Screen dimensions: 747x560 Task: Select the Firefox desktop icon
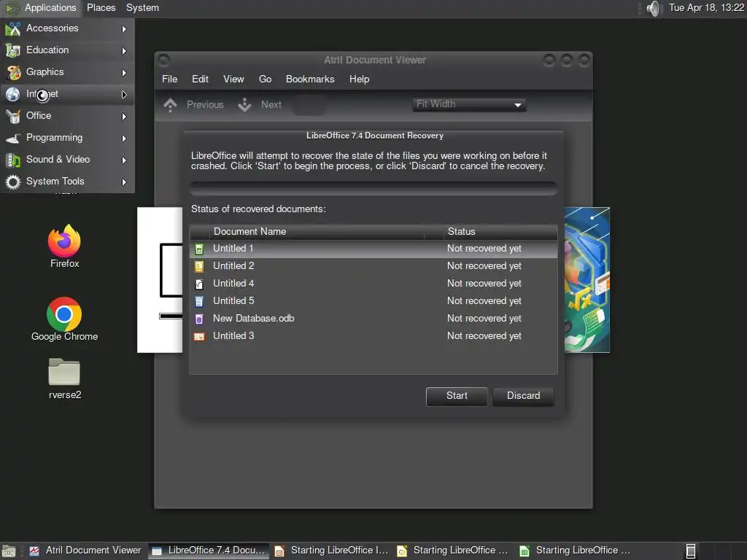(64, 241)
